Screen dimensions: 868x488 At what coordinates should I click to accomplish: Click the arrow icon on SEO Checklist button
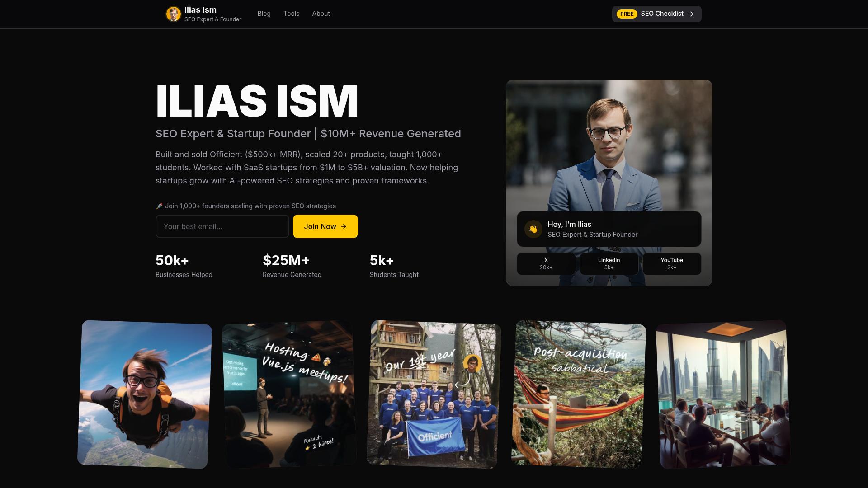691,14
